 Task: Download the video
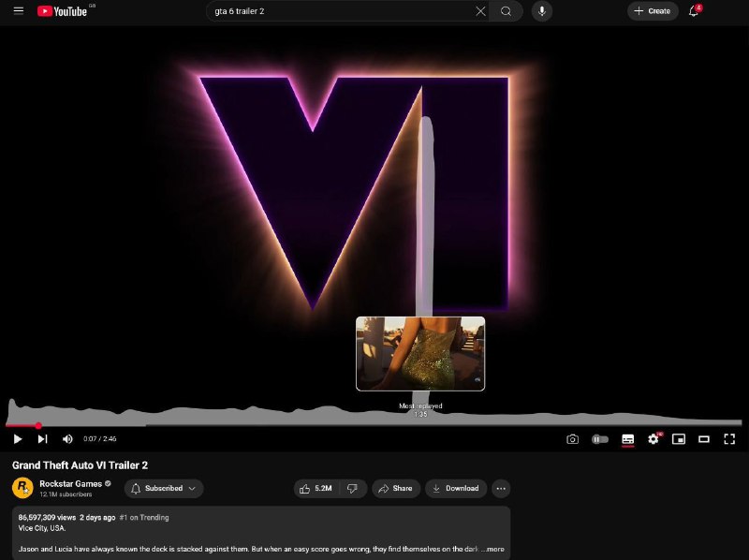[456, 488]
